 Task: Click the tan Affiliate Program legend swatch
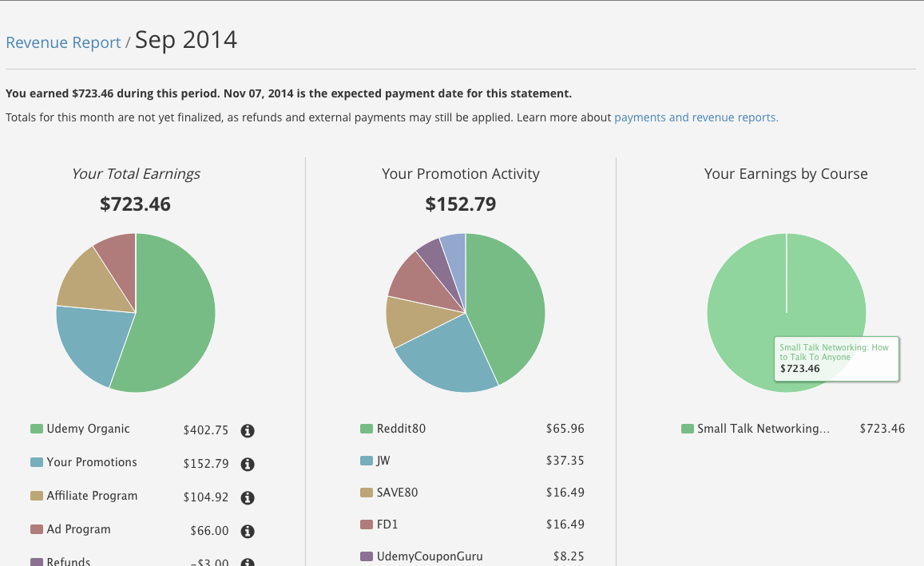click(37, 496)
